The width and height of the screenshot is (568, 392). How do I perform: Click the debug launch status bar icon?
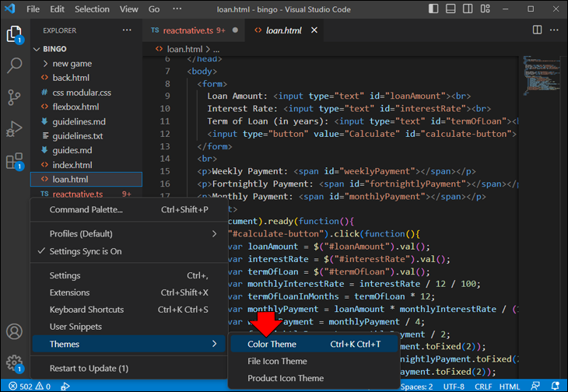(65, 387)
